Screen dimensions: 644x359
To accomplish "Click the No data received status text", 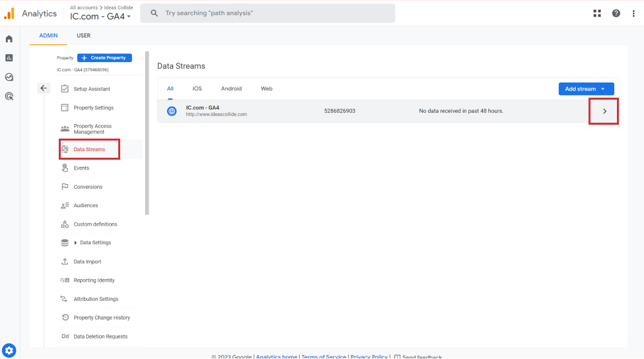I will point(461,111).
